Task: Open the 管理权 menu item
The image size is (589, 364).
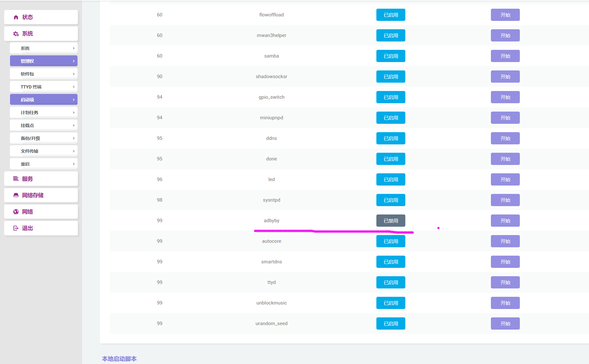Action: click(43, 60)
